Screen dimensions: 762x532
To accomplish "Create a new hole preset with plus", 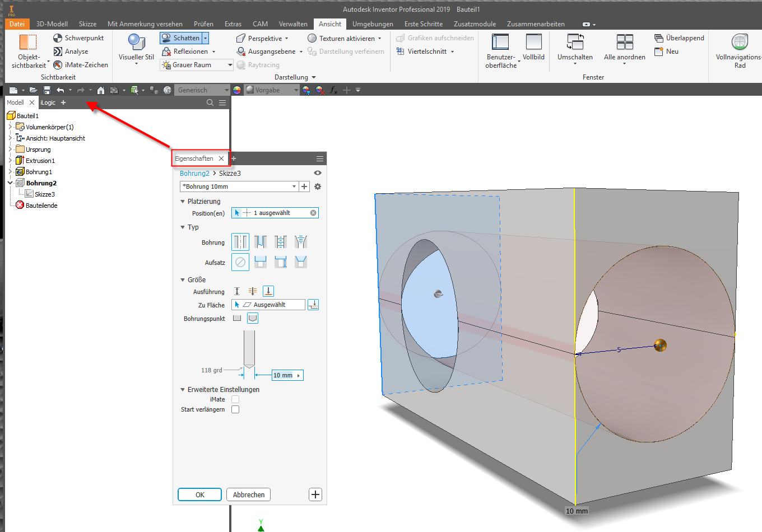I will (x=304, y=186).
